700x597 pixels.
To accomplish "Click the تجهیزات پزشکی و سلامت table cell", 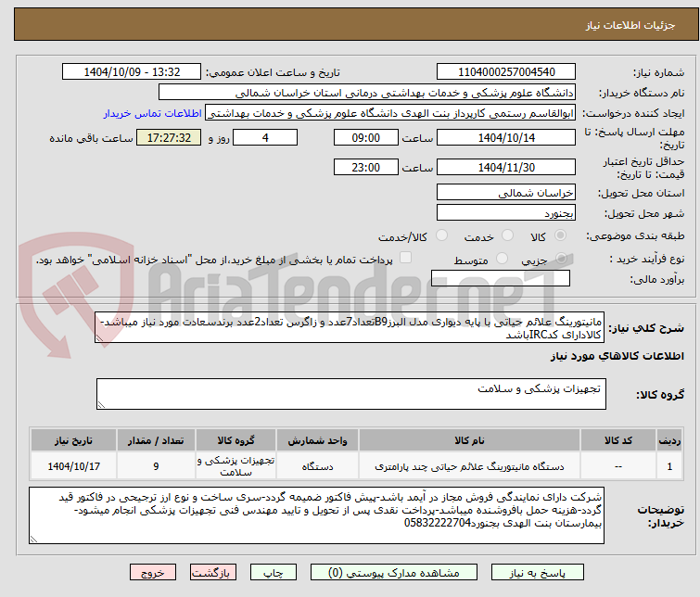I will pyautogui.click(x=235, y=466).
